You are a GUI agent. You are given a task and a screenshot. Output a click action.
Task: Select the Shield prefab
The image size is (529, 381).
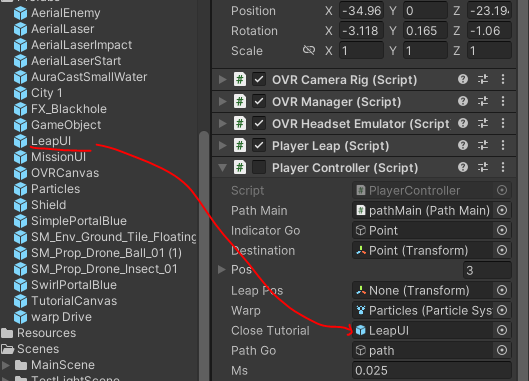click(x=49, y=205)
